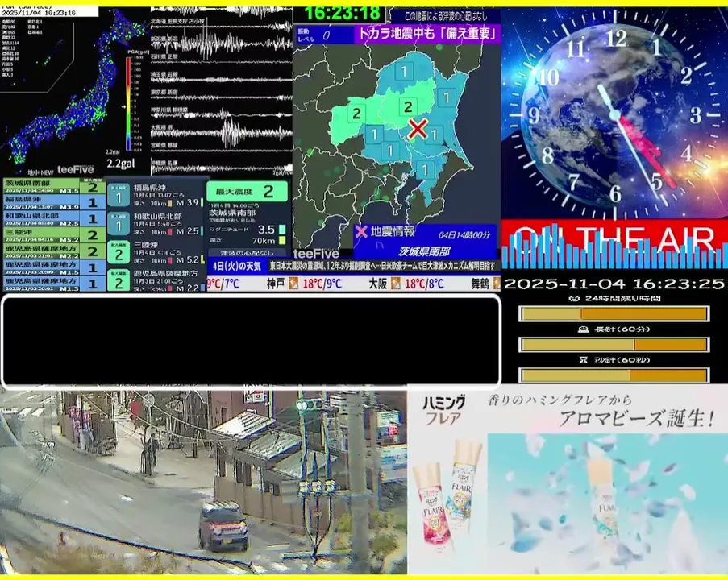
Task: Click the アロマビーズ誕生! ad headline
Action: [x=637, y=418]
